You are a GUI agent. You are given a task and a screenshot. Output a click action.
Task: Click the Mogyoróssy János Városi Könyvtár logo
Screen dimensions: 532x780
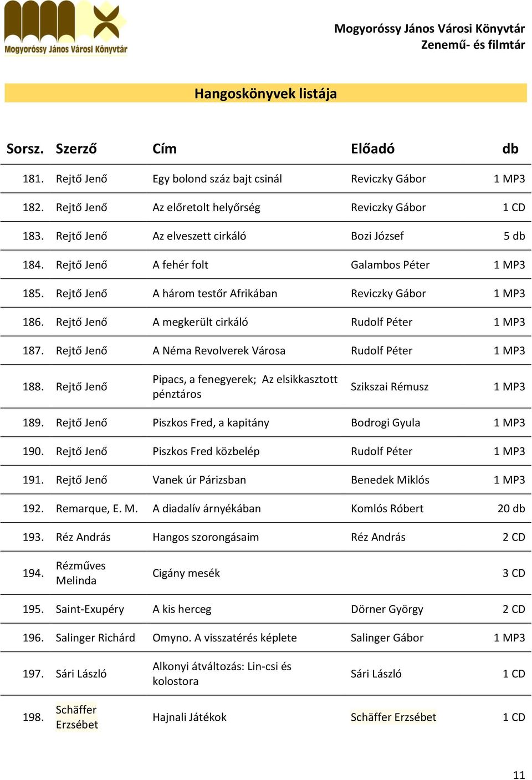[x=66, y=28]
